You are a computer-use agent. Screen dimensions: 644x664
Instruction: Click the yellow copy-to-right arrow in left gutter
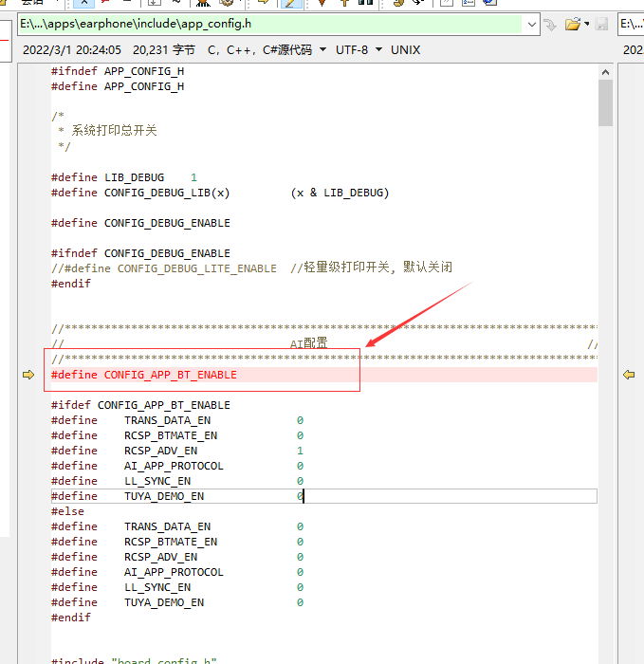pos(28,375)
